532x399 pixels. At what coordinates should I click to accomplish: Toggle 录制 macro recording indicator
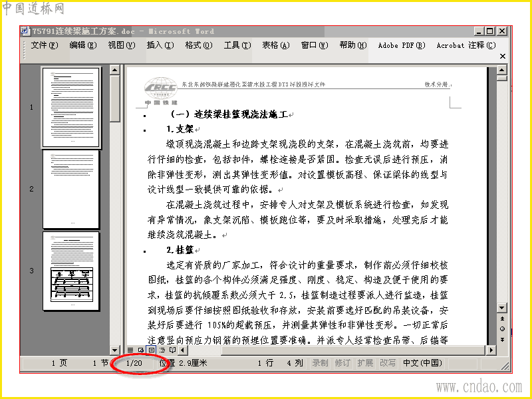[x=320, y=363]
